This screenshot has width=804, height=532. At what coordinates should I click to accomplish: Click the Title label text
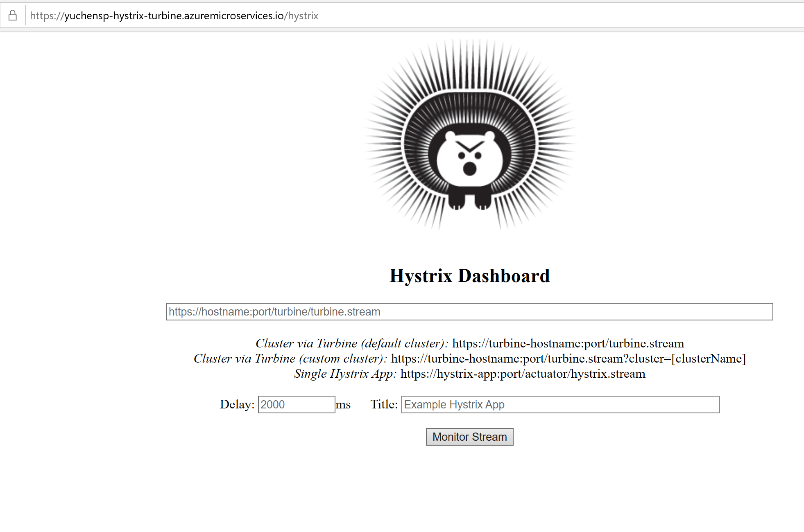tap(384, 404)
